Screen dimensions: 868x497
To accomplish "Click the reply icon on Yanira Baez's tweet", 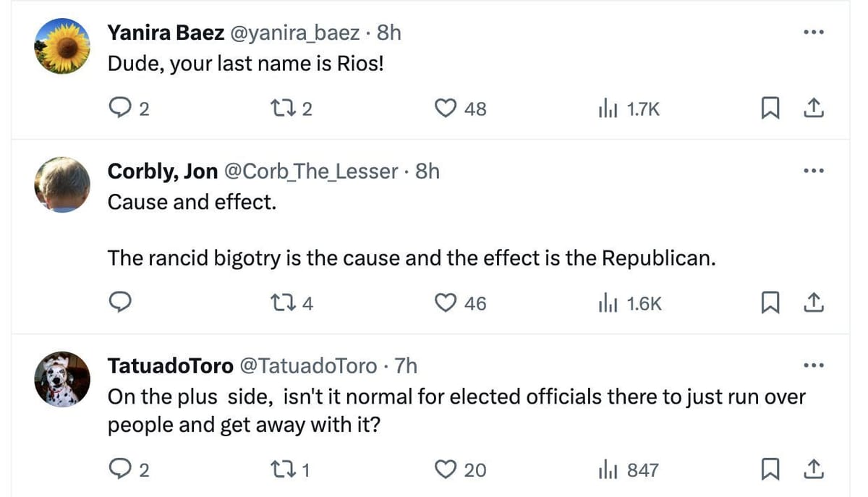I will point(120,107).
